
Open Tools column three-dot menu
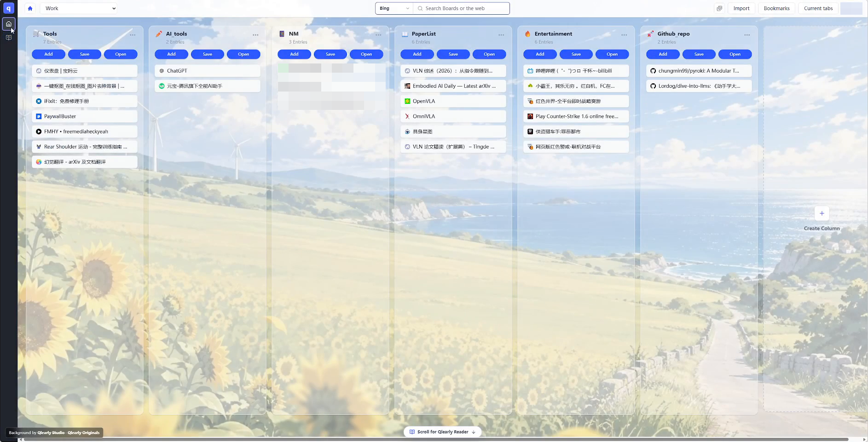pyautogui.click(x=133, y=35)
